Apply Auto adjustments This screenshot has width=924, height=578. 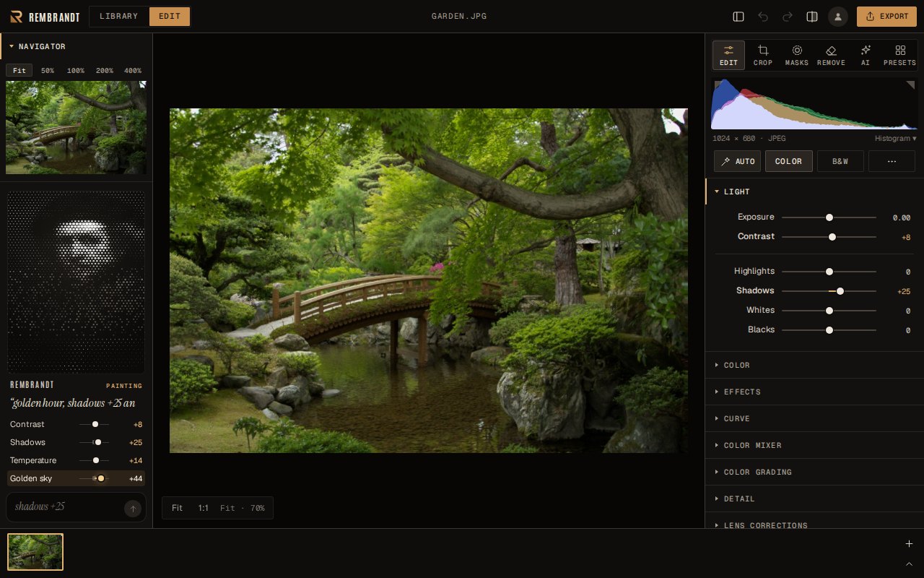click(x=737, y=161)
